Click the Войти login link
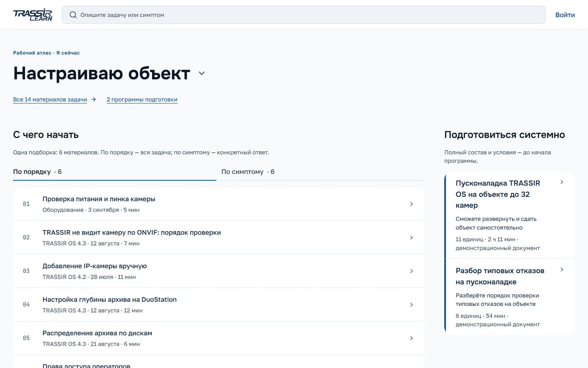 pos(565,15)
